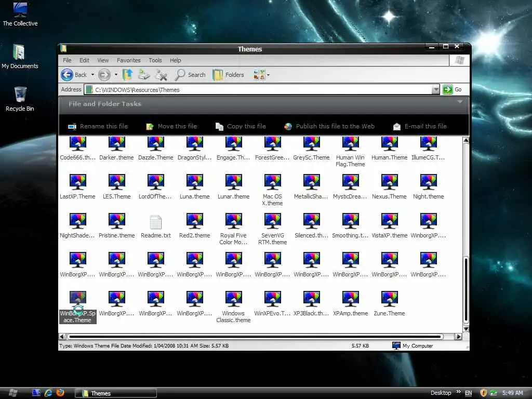This screenshot has height=399, width=532.
Task: Open the Recycle Bin desktop icon
Action: [x=20, y=99]
